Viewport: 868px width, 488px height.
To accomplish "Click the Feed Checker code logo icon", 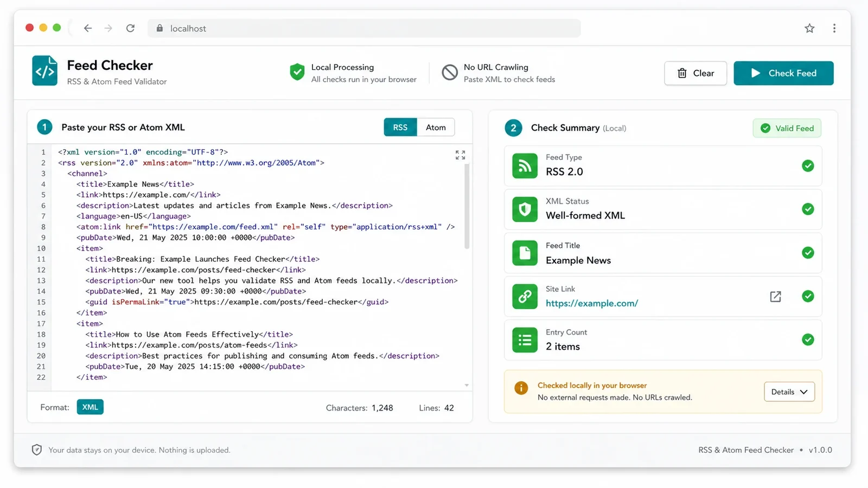I will click(44, 70).
